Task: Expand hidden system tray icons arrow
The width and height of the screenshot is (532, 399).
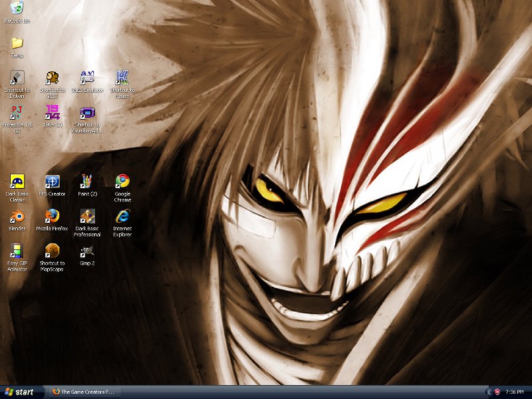Action: [x=489, y=392]
